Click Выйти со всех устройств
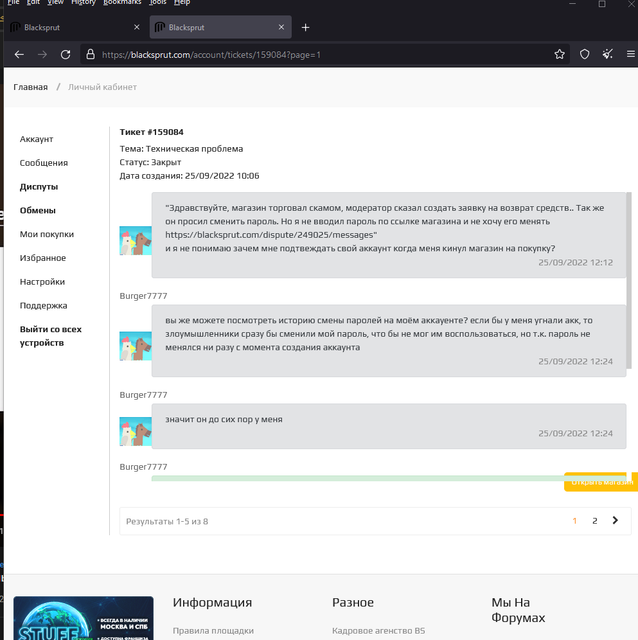The width and height of the screenshot is (638, 640). tap(51, 336)
